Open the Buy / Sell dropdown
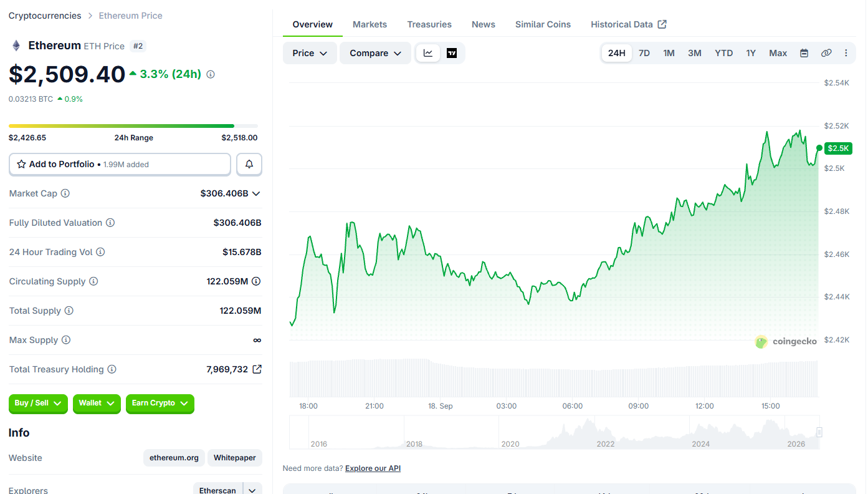This screenshot has height=494, width=868. 38,404
